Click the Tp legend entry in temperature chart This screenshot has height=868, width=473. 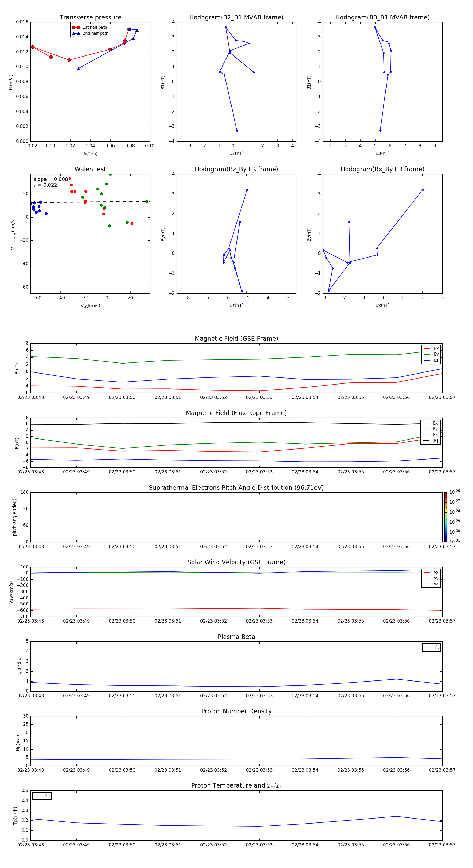[42, 796]
